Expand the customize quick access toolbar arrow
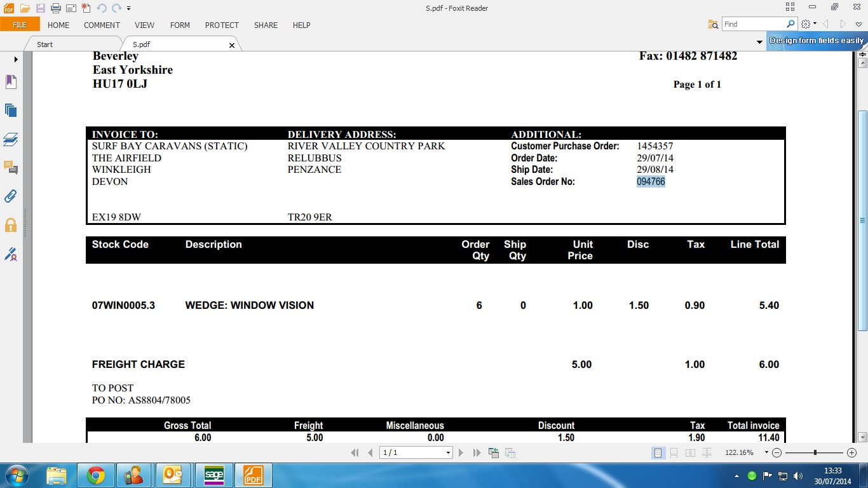868x488 pixels. (x=129, y=9)
